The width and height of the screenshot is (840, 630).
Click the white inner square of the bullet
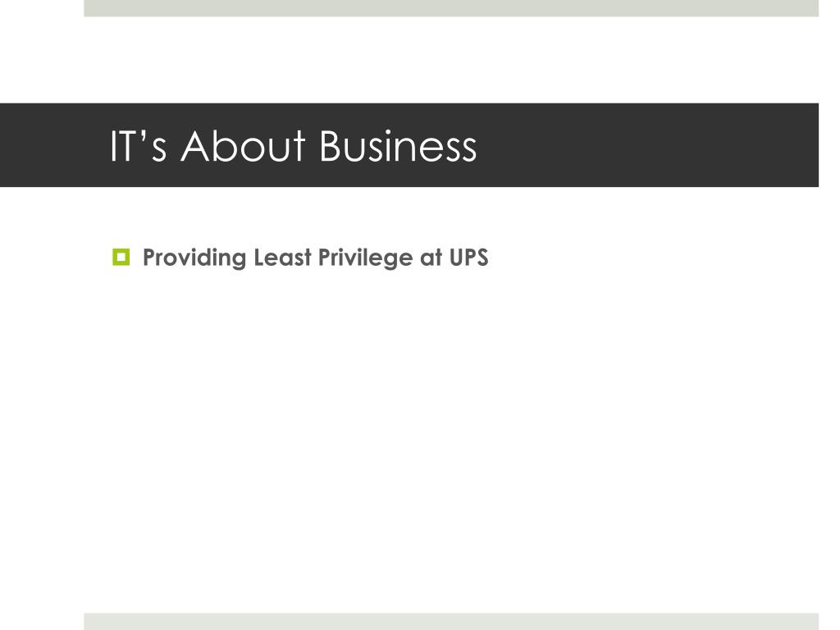[x=121, y=257]
